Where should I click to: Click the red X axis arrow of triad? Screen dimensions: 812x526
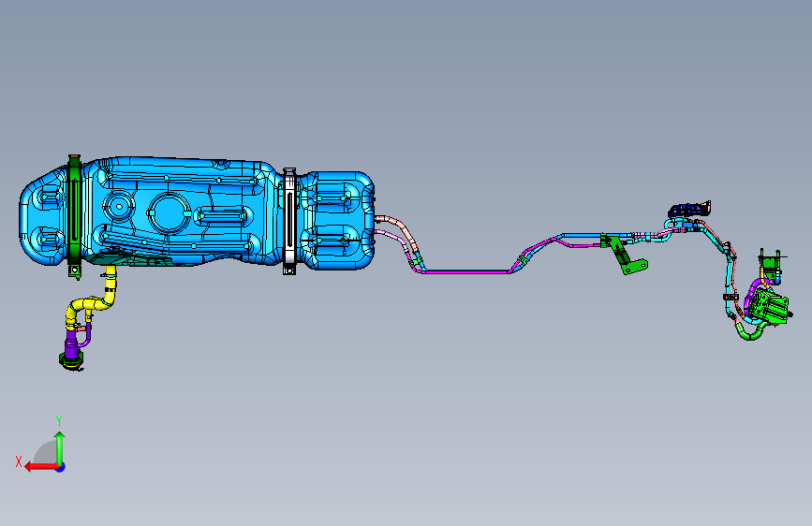[x=40, y=467]
